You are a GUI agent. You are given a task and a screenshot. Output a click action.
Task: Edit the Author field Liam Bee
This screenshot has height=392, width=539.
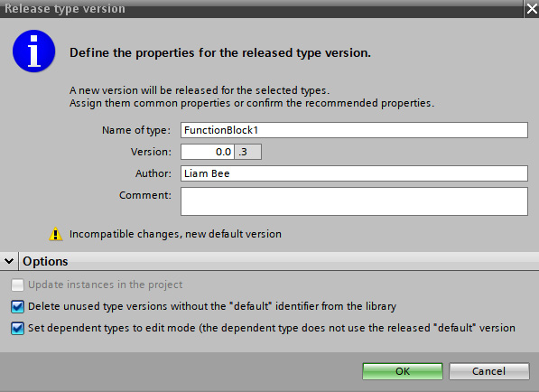[354, 173]
